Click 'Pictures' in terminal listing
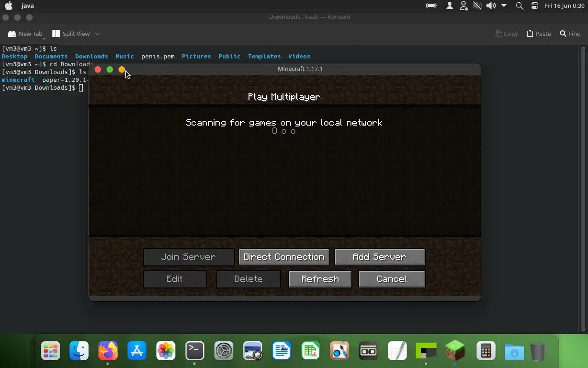 pos(197,56)
